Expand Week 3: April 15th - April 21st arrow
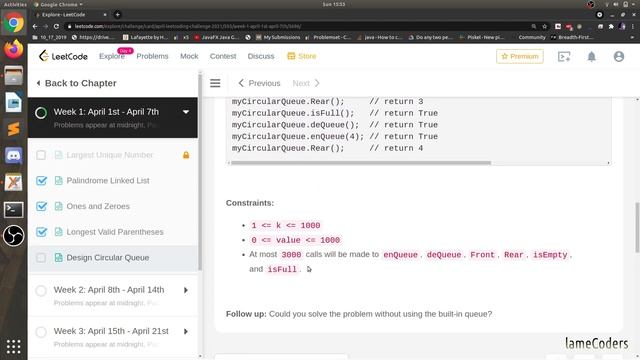 tap(186, 331)
